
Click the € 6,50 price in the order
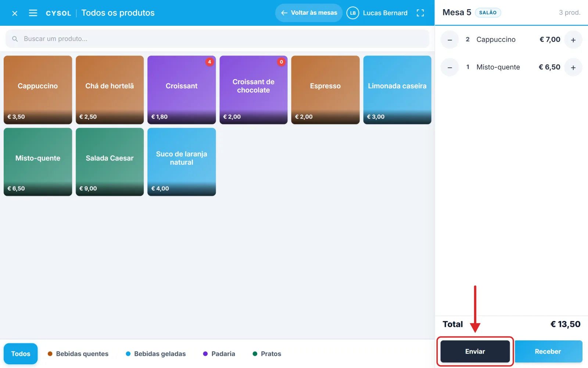coord(549,67)
